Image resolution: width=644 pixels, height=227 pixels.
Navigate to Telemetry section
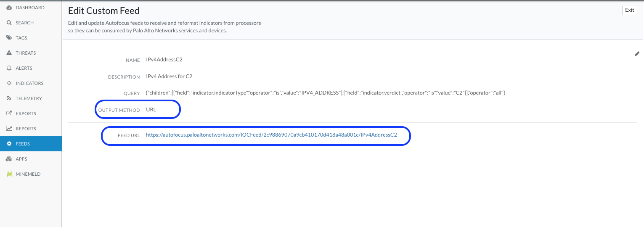[x=31, y=98]
